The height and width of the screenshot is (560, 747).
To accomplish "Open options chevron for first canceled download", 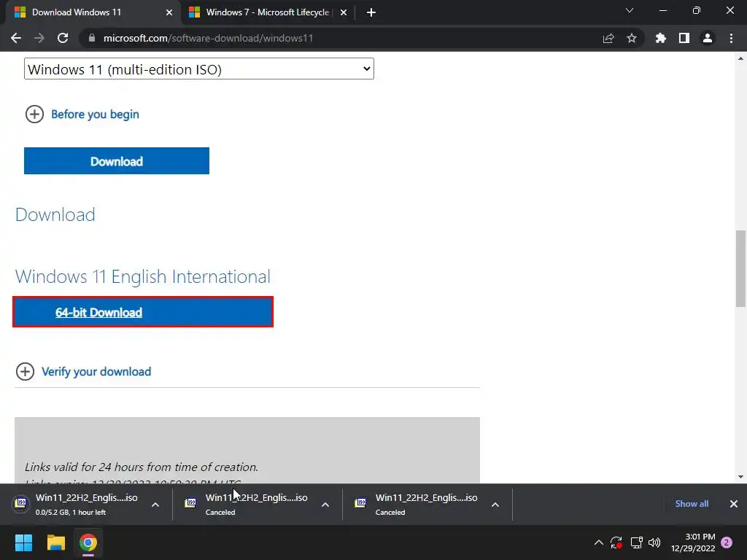I will point(325,505).
